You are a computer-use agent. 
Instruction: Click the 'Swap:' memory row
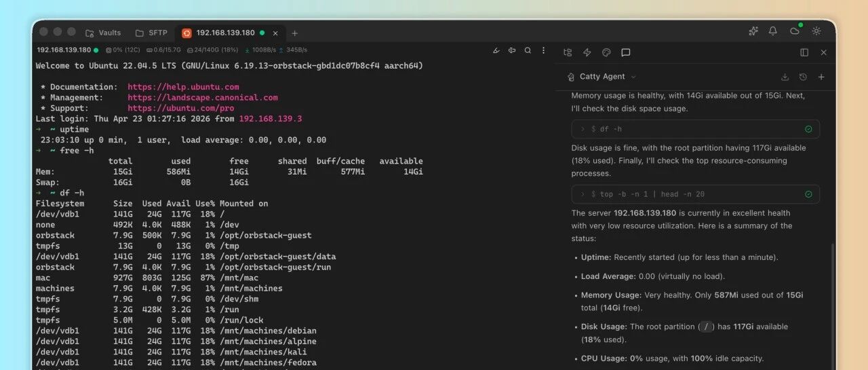142,183
